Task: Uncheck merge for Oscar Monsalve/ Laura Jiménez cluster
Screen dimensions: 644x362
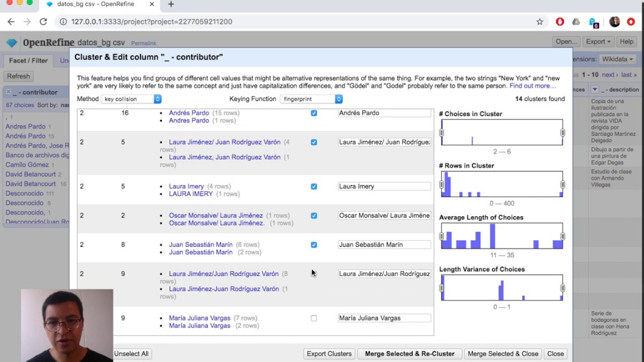Action: click(x=314, y=216)
